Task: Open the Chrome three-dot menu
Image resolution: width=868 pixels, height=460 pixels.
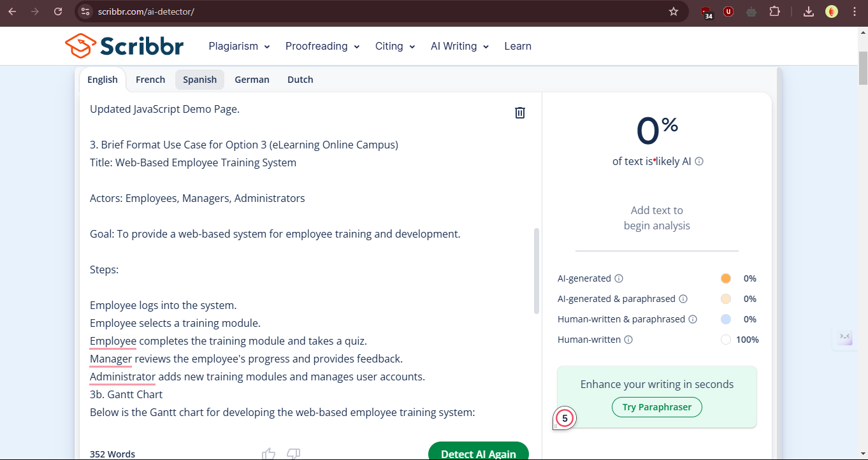Action: (x=854, y=11)
